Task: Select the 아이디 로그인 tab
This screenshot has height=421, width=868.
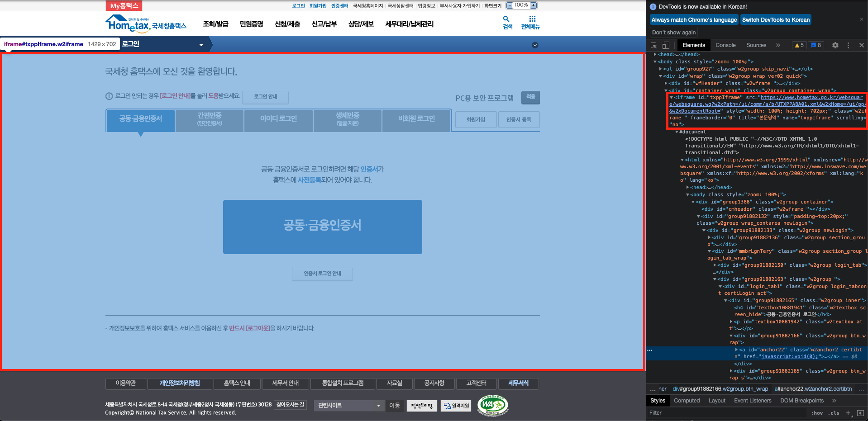Action: coord(278,120)
